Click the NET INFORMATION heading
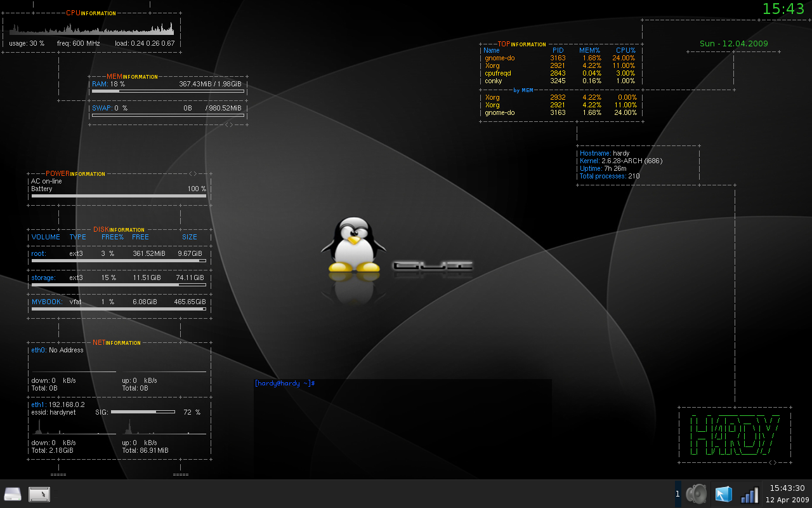This screenshot has height=508, width=812. point(117,342)
